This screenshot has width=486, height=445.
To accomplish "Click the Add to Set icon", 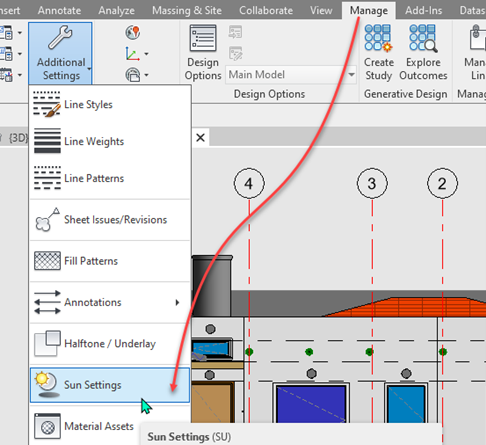I will [x=235, y=32].
